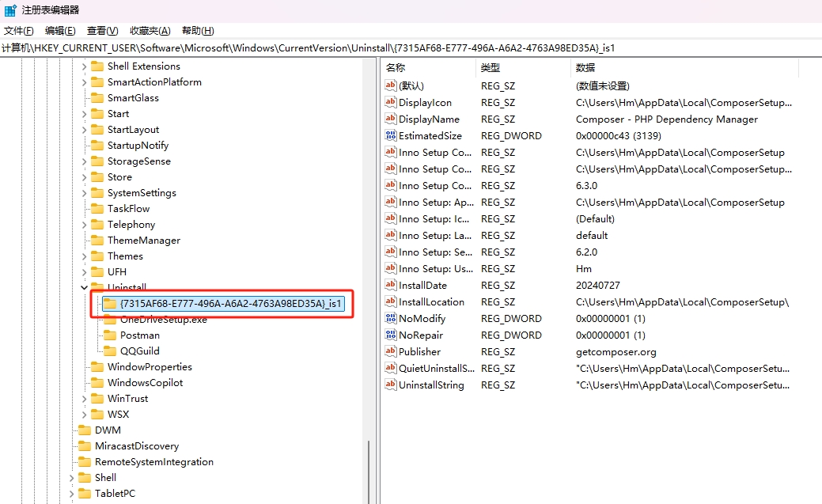
Task: Click the DisplayIcon value string icon
Action: click(391, 102)
